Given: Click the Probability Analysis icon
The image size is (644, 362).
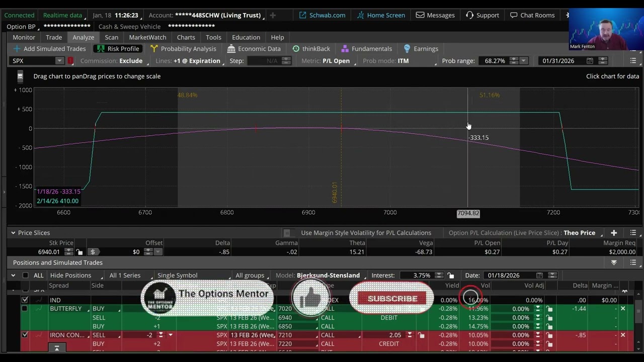Looking at the screenshot, I should [154, 49].
